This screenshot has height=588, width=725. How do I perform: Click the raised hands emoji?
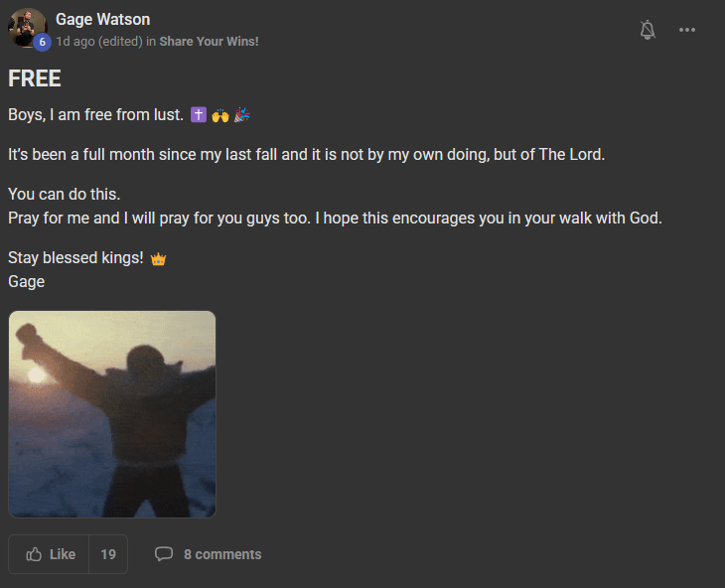point(220,115)
